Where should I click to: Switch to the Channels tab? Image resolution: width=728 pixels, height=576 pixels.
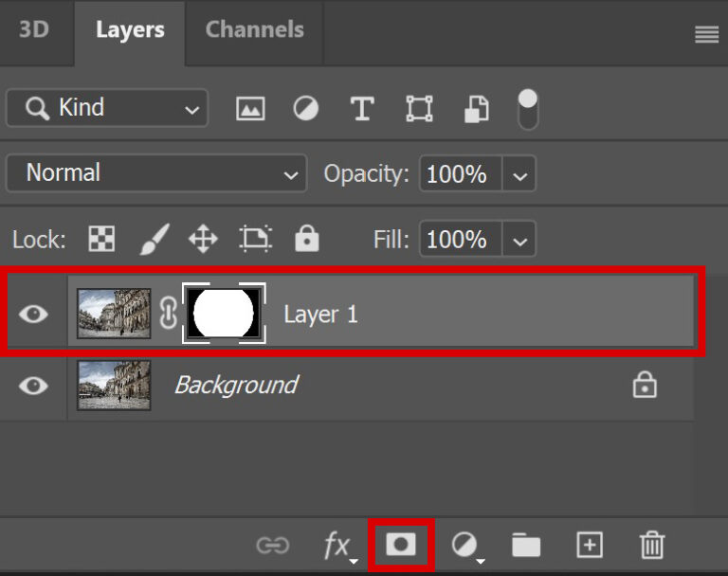(253, 29)
